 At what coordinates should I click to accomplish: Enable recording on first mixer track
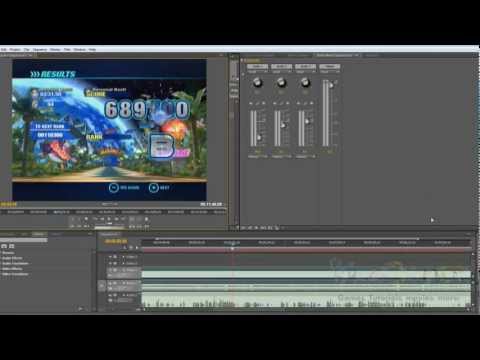(264, 104)
